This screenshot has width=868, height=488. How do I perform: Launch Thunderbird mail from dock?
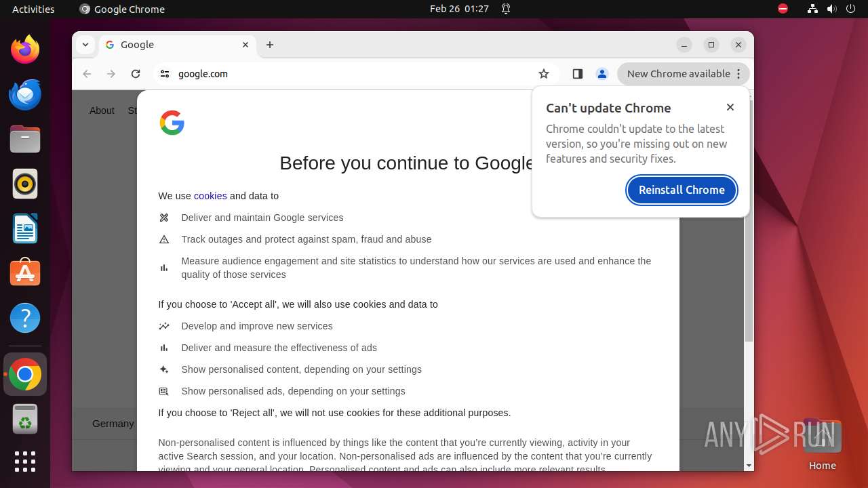point(25,94)
